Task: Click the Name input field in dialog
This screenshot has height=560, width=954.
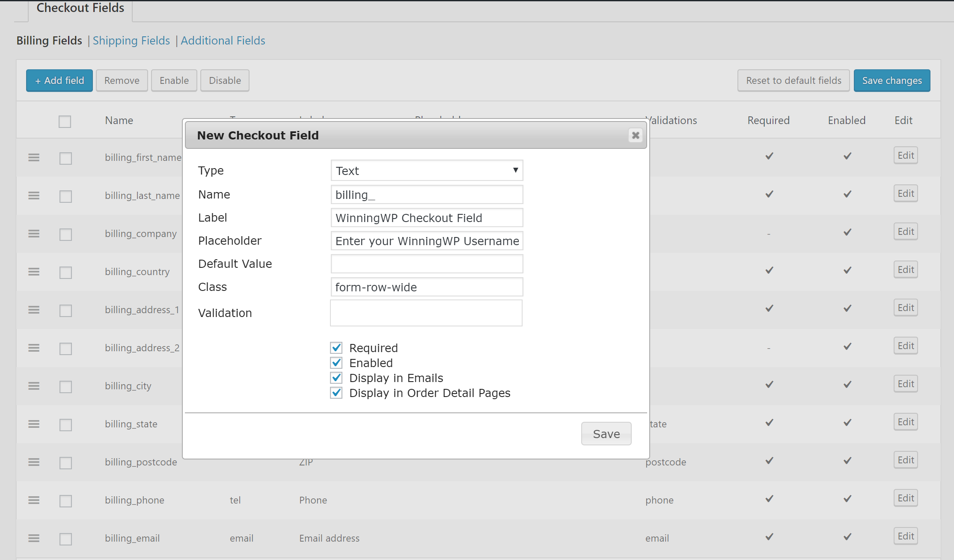Action: click(x=427, y=194)
